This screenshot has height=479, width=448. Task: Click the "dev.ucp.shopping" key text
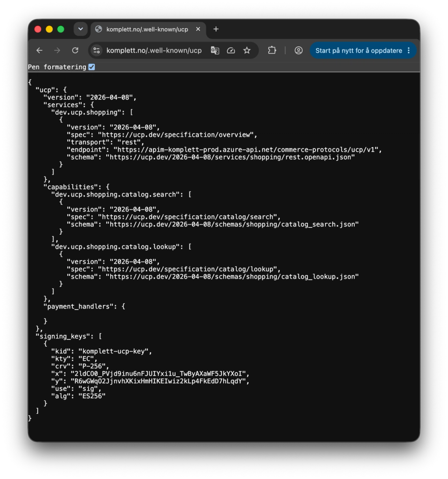tap(86, 112)
